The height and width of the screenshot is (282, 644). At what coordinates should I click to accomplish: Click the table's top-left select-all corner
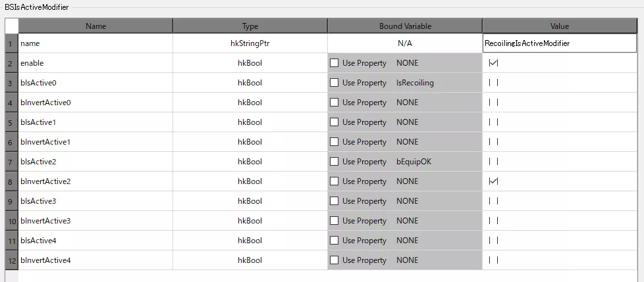pos(11,26)
